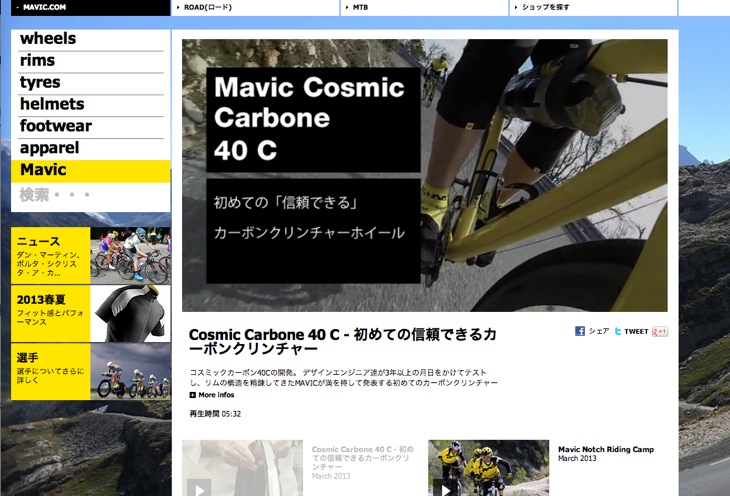Select tyres in the sidebar

tap(91, 83)
